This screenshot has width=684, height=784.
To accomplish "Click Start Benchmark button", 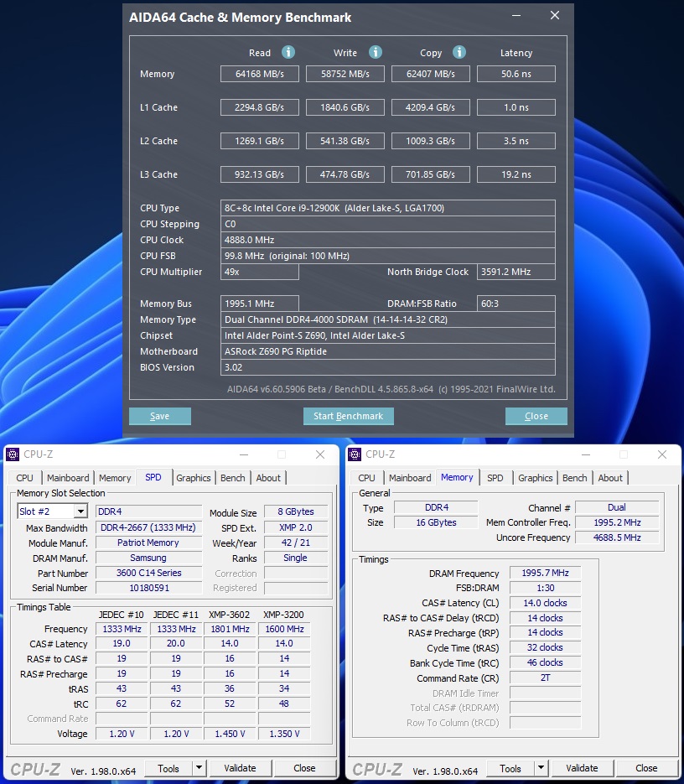I will 349,416.
